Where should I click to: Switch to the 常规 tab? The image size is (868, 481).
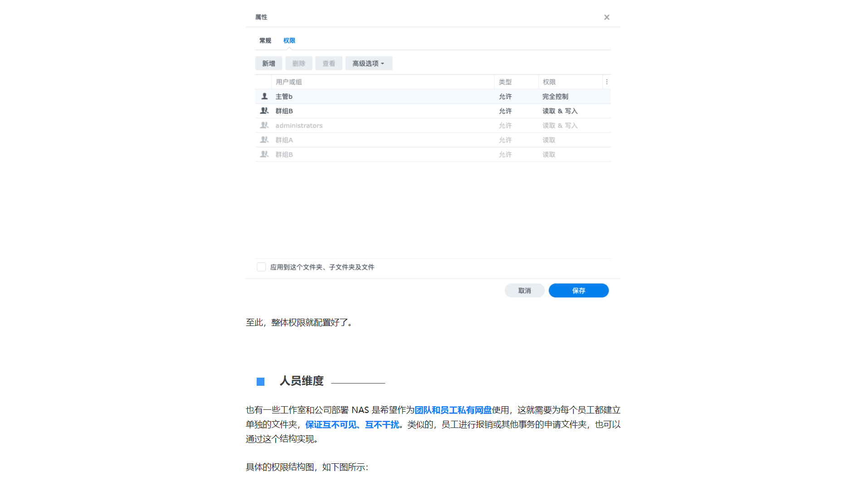[265, 41]
